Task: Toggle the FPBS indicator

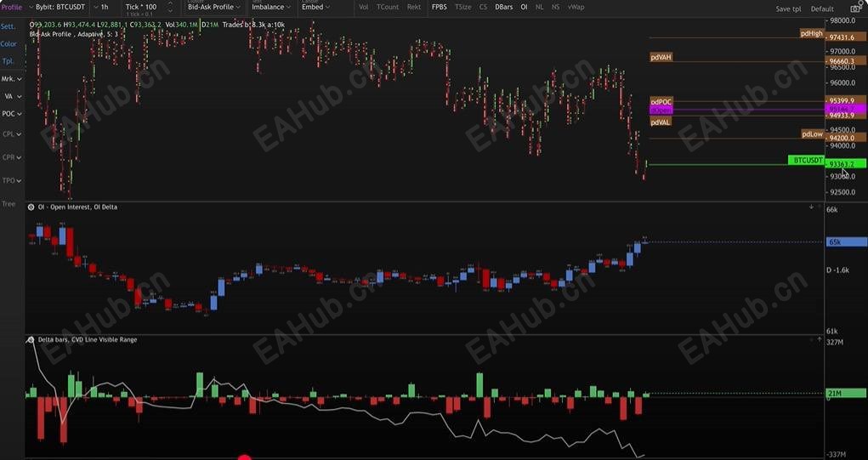Action: click(440, 7)
